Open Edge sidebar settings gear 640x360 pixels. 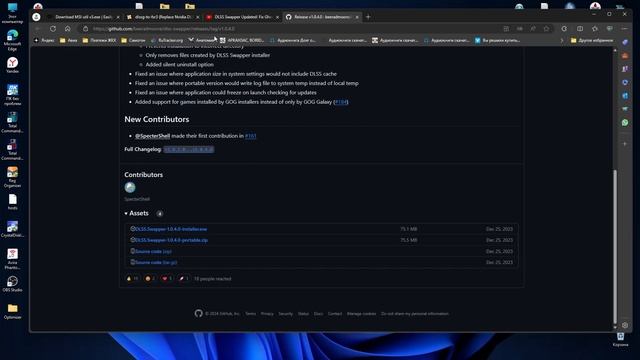[x=625, y=325]
